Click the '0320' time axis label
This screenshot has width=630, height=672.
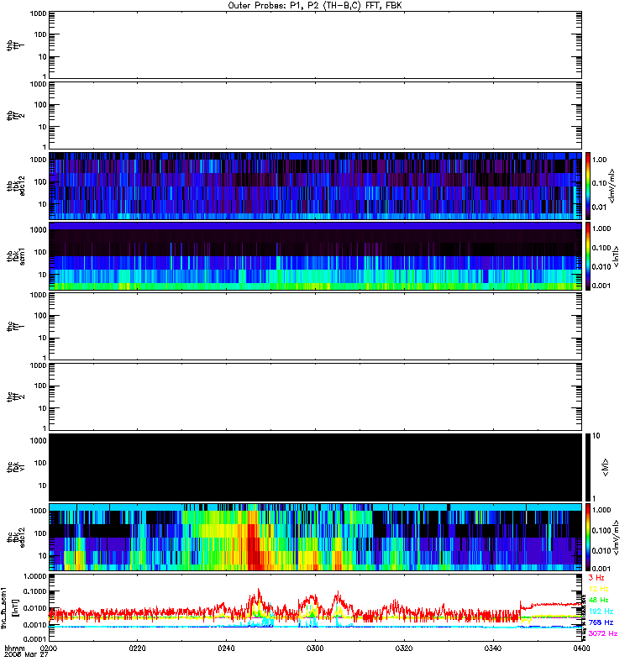pos(404,648)
